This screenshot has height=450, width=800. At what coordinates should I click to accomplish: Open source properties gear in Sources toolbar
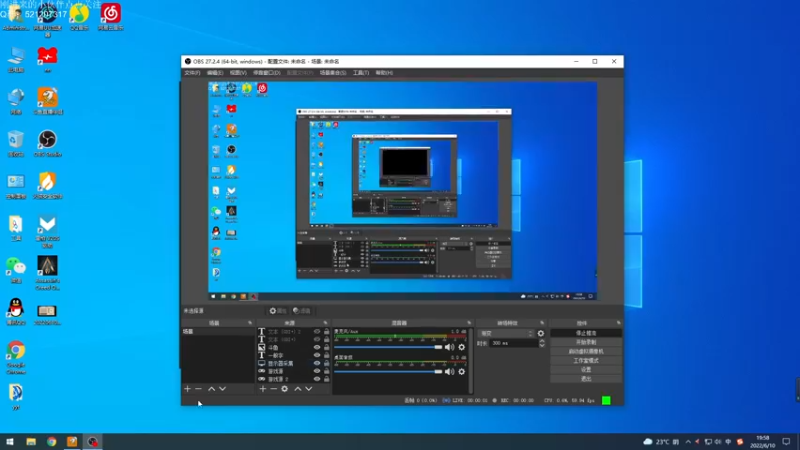pyautogui.click(x=285, y=389)
